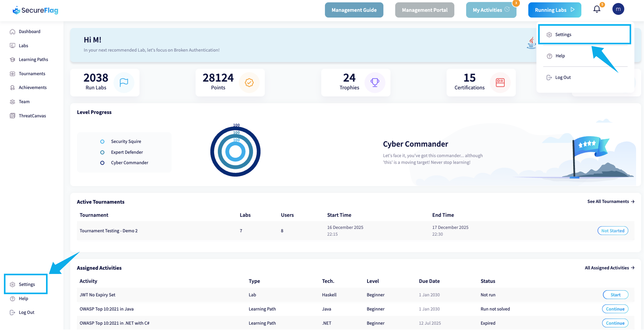
Task: Choose Settings in the profile dropdown
Action: click(563, 35)
